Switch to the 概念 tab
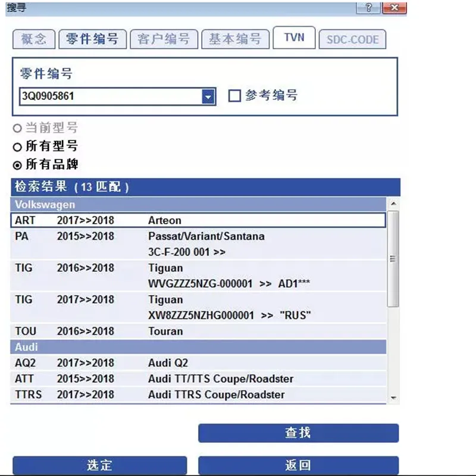This screenshot has height=476, width=476. pyautogui.click(x=34, y=39)
